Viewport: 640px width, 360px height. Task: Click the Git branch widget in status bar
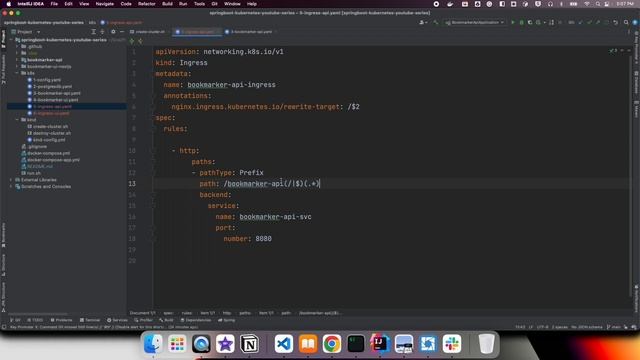click(x=613, y=327)
